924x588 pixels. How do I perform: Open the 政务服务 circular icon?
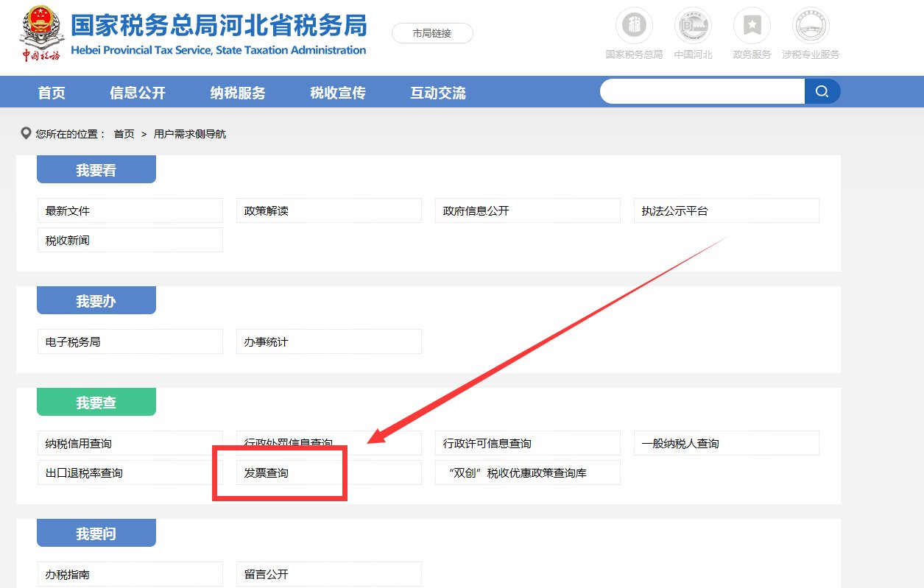751,26
